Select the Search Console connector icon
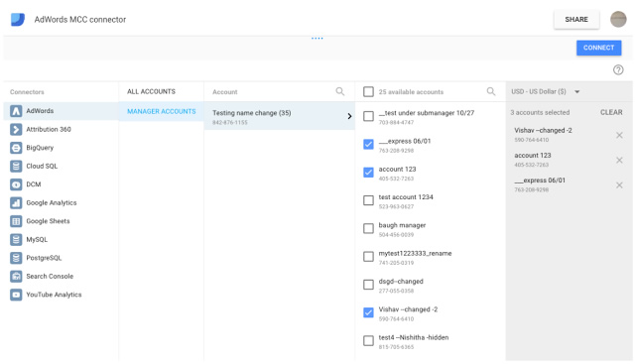 tap(16, 276)
